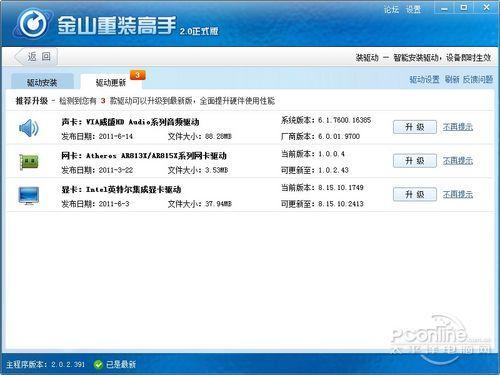Click the sound card speaker icon
Image resolution: width=500 pixels, height=375 pixels.
29,128
